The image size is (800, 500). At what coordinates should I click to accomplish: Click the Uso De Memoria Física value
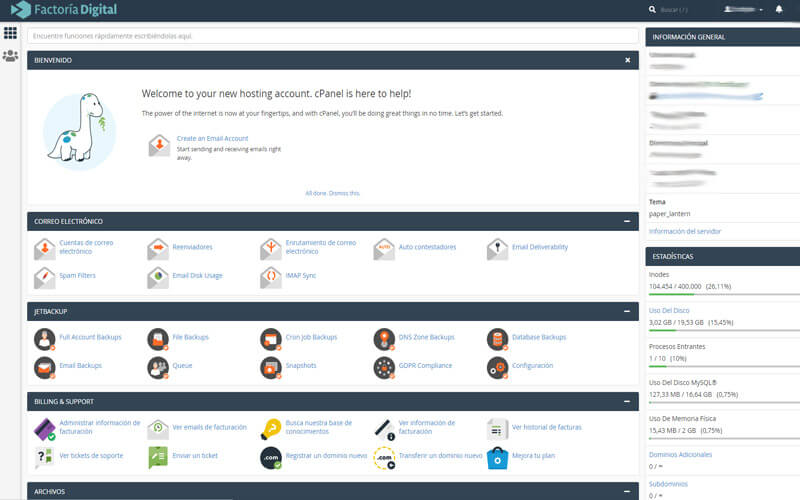[x=685, y=431]
